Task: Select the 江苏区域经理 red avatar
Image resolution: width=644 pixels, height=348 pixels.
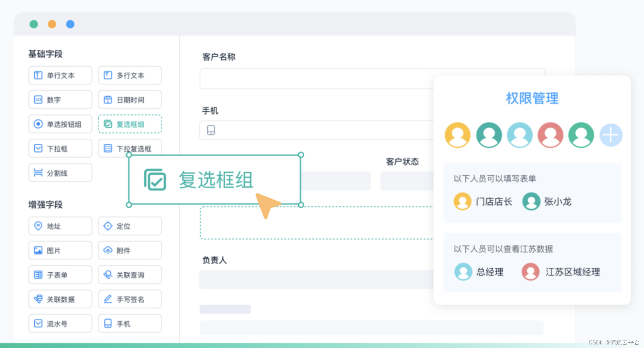Action: pyautogui.click(x=531, y=272)
